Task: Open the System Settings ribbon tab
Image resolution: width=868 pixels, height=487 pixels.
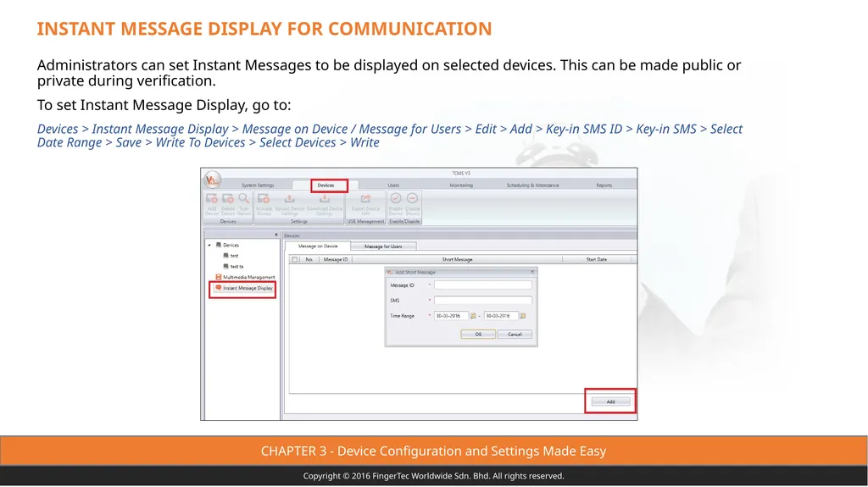Action: point(258,185)
